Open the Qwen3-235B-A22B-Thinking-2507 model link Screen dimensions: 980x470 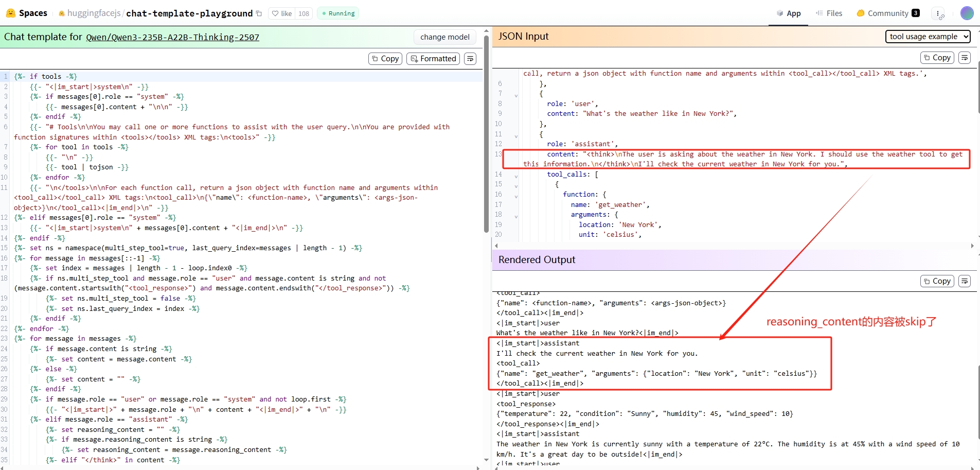coord(172,37)
